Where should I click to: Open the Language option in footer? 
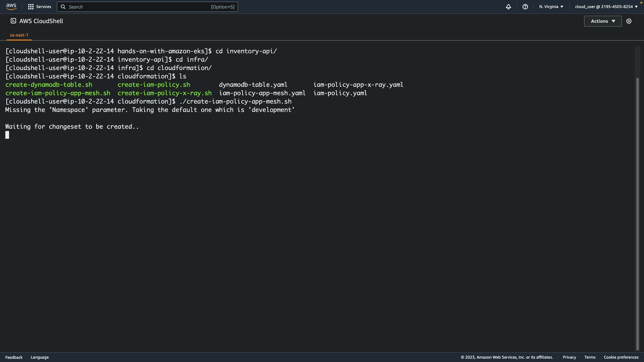tap(40, 357)
